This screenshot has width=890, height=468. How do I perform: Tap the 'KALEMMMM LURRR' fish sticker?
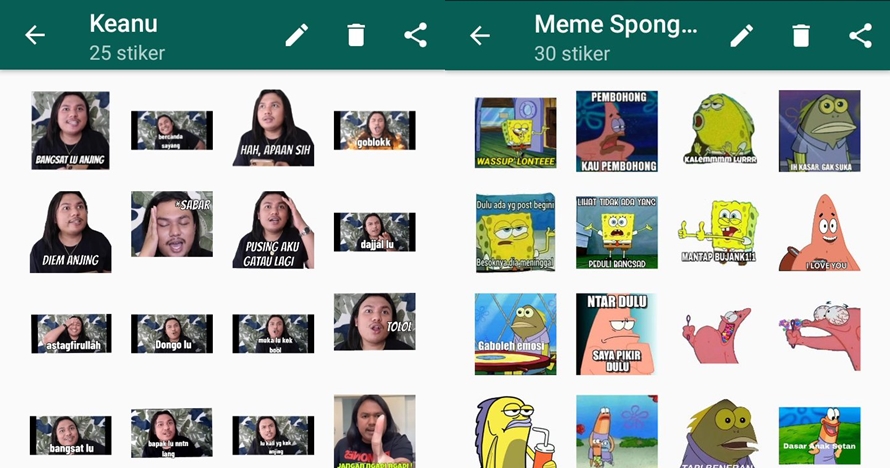718,129
